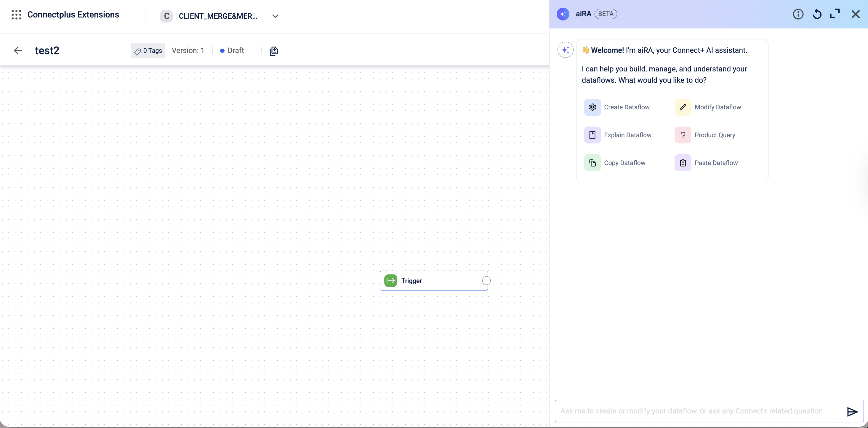Send the message with the arrow icon
868x428 pixels.
pyautogui.click(x=852, y=411)
